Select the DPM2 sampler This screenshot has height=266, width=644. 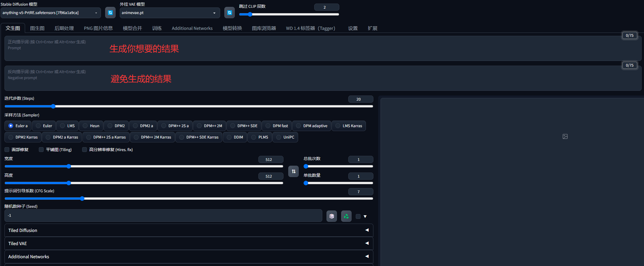[116, 126]
